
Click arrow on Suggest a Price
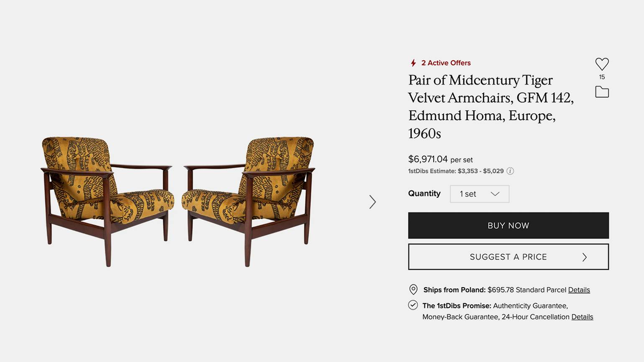pyautogui.click(x=585, y=257)
